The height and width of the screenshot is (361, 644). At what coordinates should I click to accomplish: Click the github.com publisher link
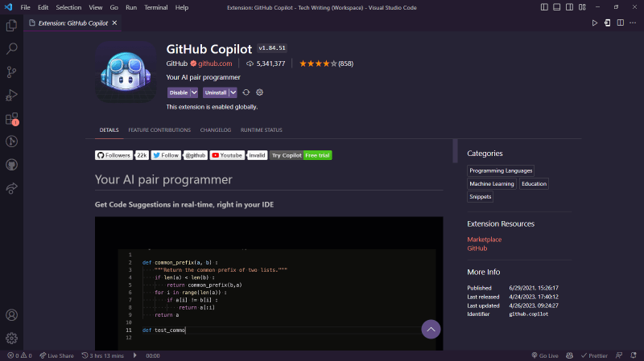pyautogui.click(x=215, y=64)
